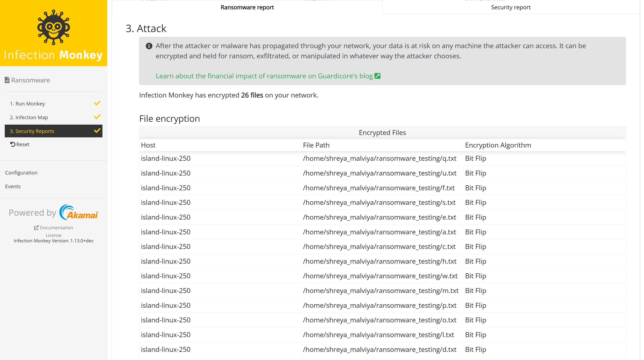The height and width of the screenshot is (360, 644).
Task: Select the Ransomware report tab
Action: [247, 7]
